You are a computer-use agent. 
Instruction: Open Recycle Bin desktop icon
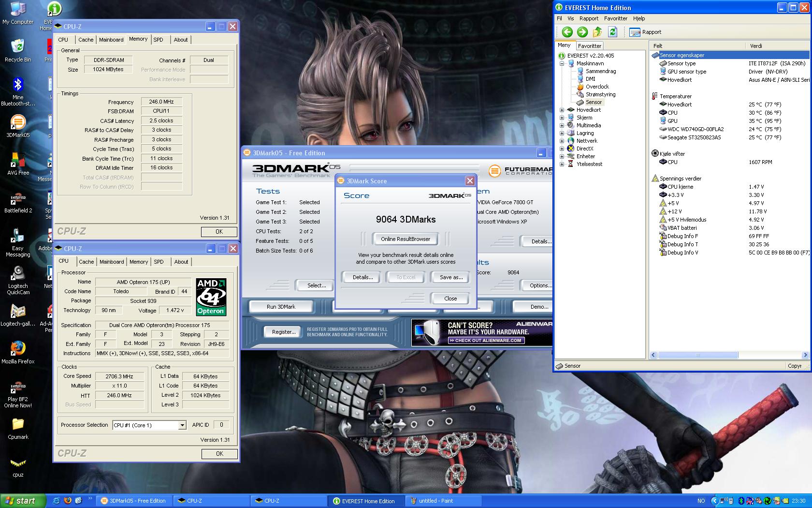point(18,50)
